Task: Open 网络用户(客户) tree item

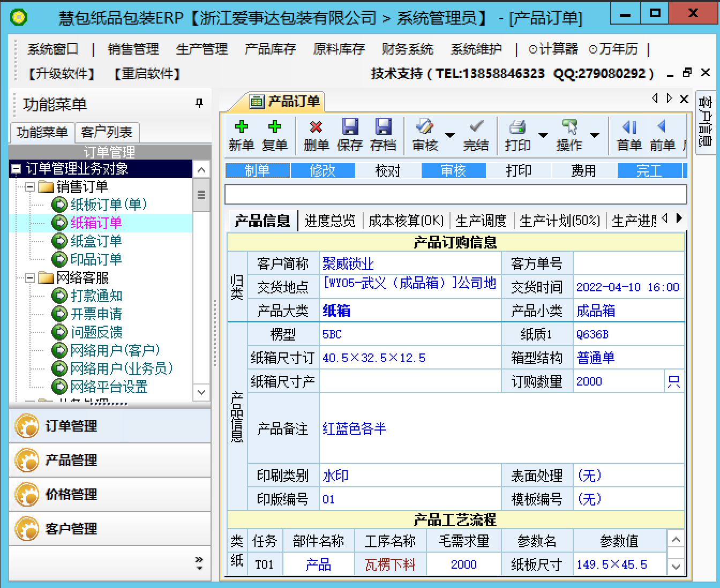Action: coord(115,350)
